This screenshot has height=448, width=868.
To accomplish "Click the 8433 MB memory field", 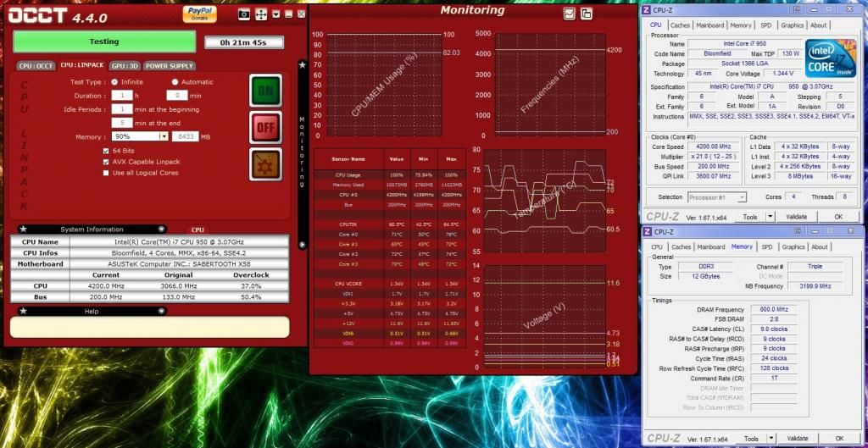I will pos(186,136).
